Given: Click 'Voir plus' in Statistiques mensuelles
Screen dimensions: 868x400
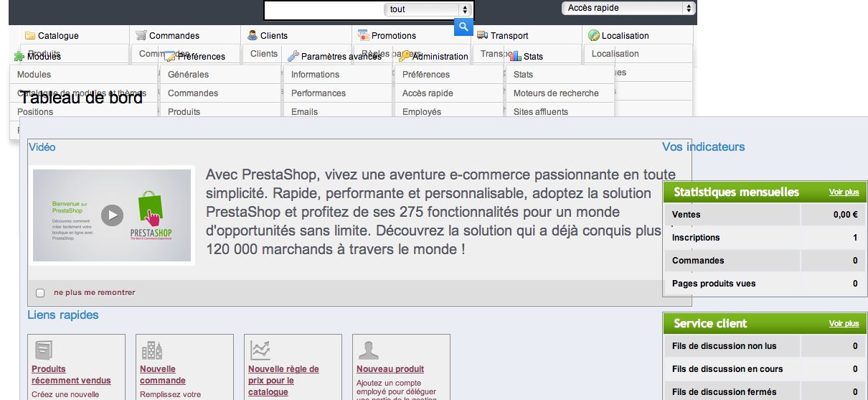Looking at the screenshot, I should 844,192.
